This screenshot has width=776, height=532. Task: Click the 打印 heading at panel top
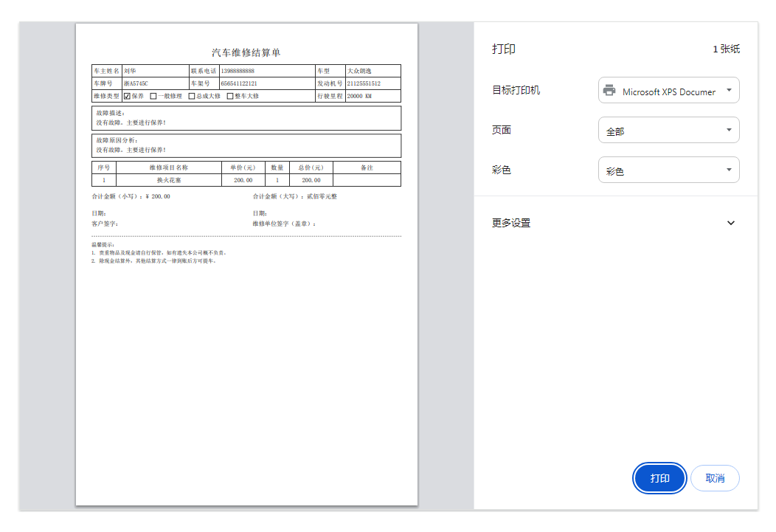[x=503, y=49]
